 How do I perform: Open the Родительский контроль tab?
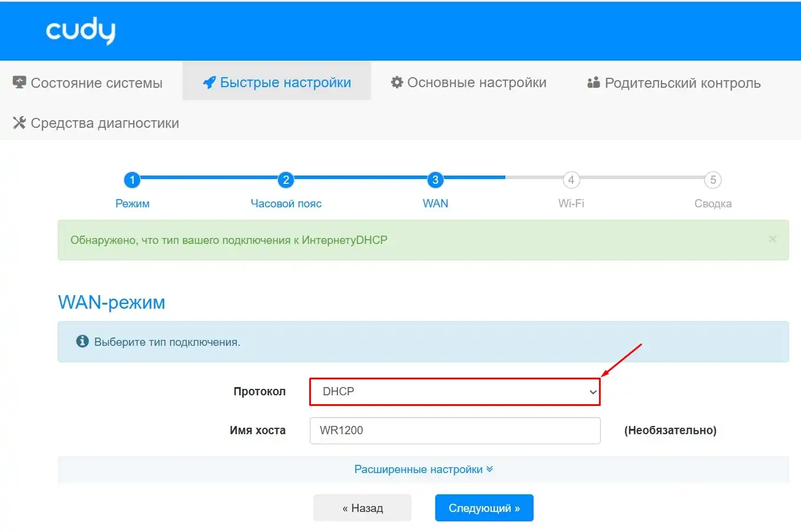coord(674,83)
